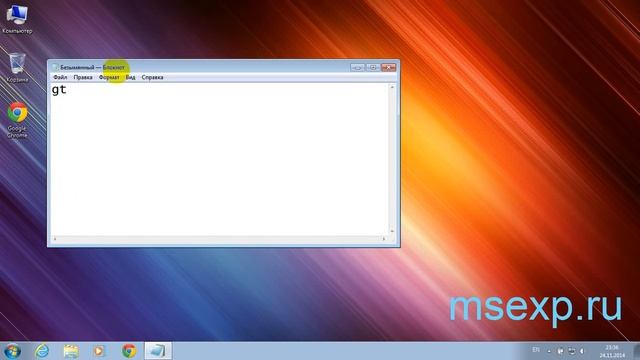Open File Explorer from the taskbar
Screen dimensions: 640x360
[x=71, y=351]
